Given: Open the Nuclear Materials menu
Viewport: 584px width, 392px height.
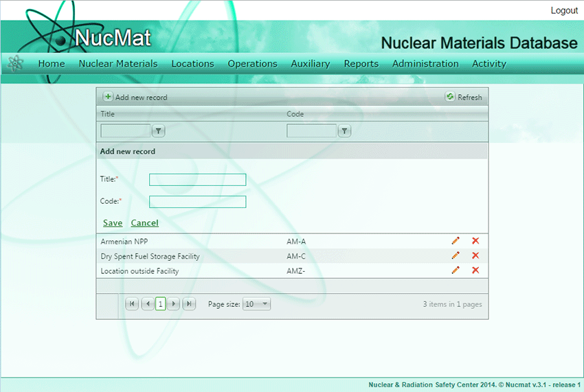Looking at the screenshot, I should coord(118,64).
